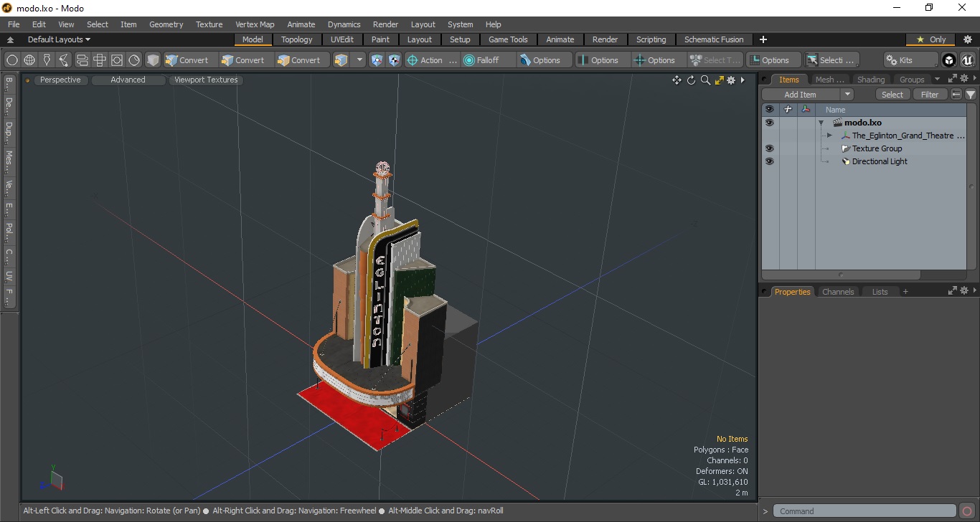Click the cube icon left of the dropdown arrow
The height and width of the screenshot is (522, 980).
pyautogui.click(x=341, y=60)
